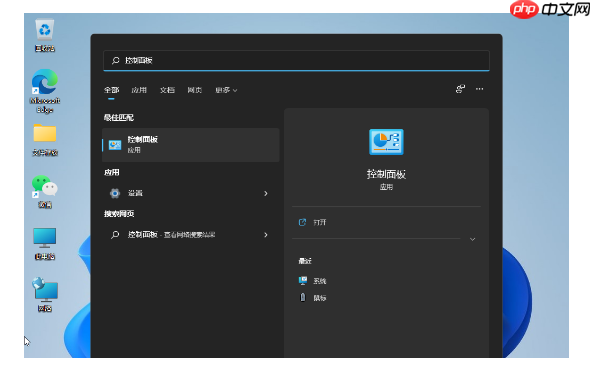Screen dimensions: 591x377
Task: Switch to the 全部 tab
Action: (x=111, y=90)
